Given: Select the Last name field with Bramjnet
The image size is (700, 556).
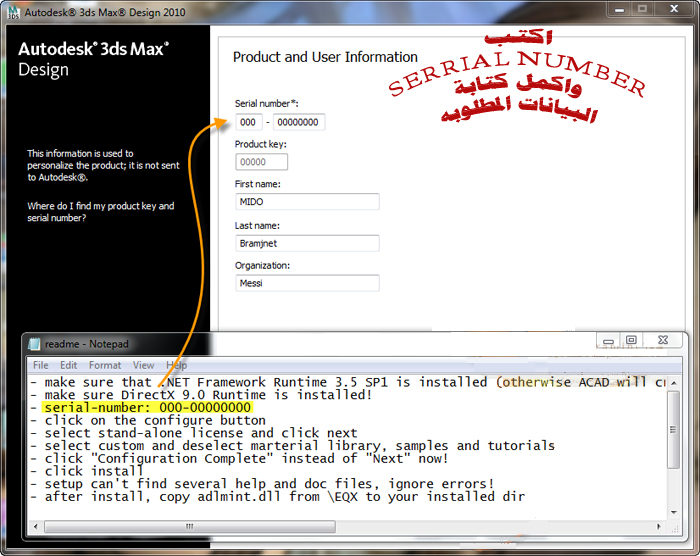Looking at the screenshot, I should pyautogui.click(x=306, y=243).
